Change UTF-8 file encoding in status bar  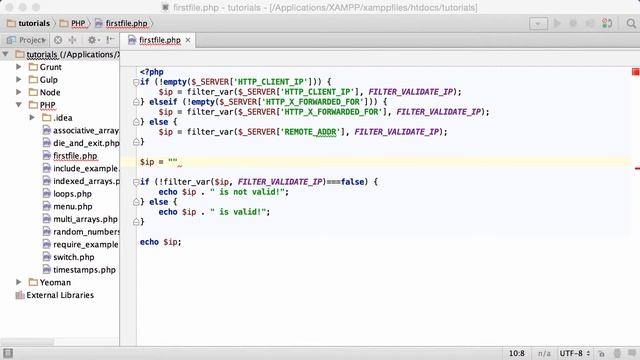(575, 353)
